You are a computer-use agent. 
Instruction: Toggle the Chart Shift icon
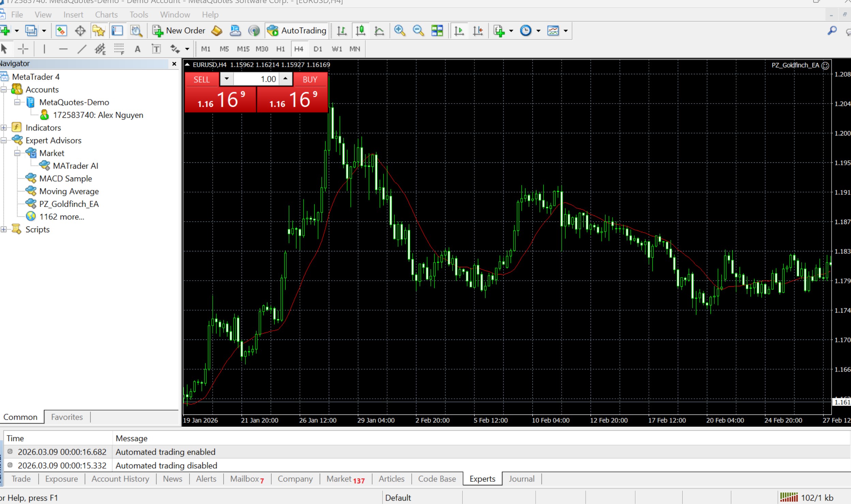click(x=478, y=31)
